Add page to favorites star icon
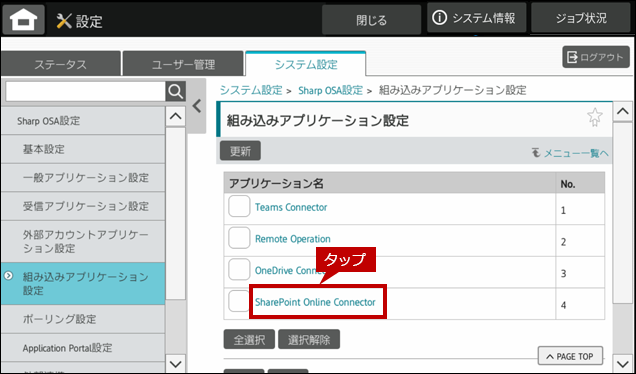The height and width of the screenshot is (374, 636). [x=595, y=117]
